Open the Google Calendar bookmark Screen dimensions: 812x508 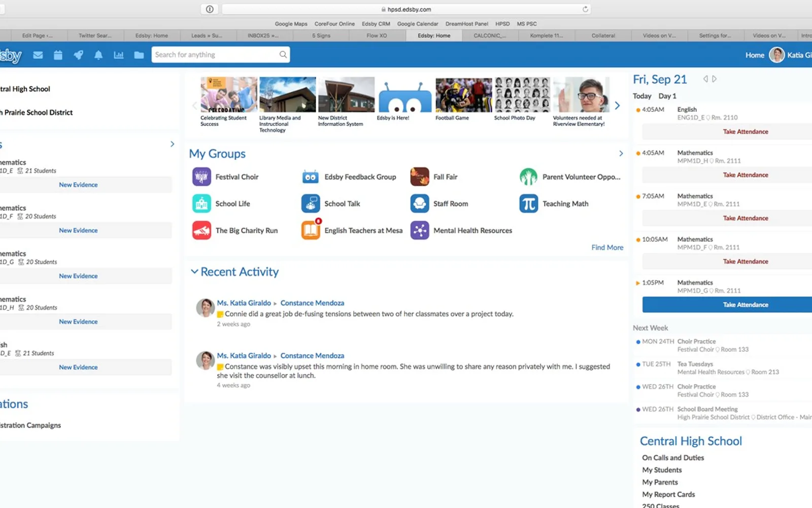(x=418, y=24)
